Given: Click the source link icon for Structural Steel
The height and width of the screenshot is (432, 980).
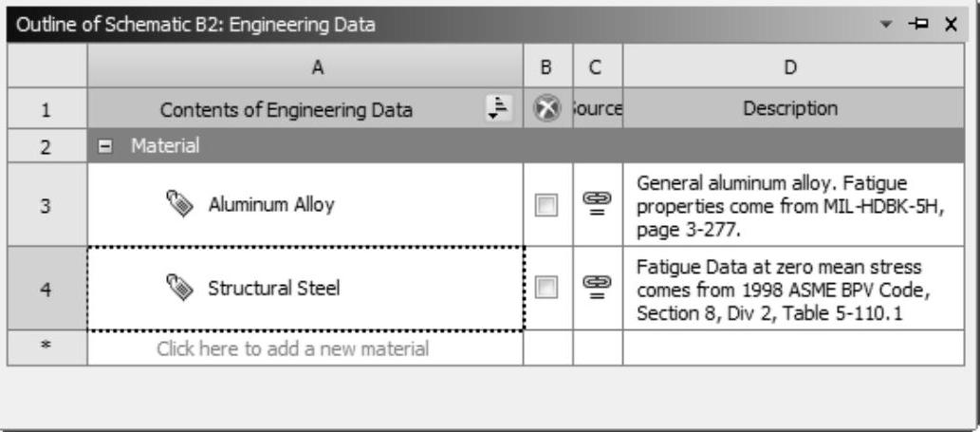Looking at the screenshot, I should pos(598,289).
